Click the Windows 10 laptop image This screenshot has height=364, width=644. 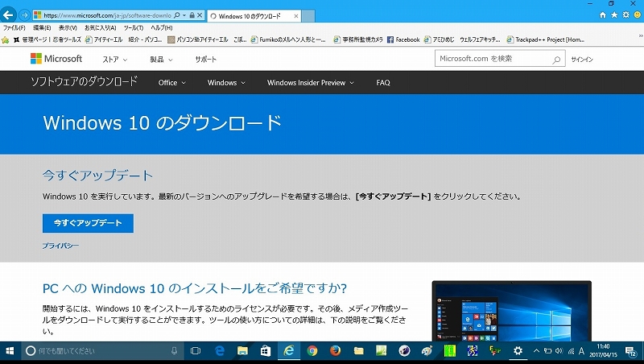pyautogui.click(x=512, y=311)
